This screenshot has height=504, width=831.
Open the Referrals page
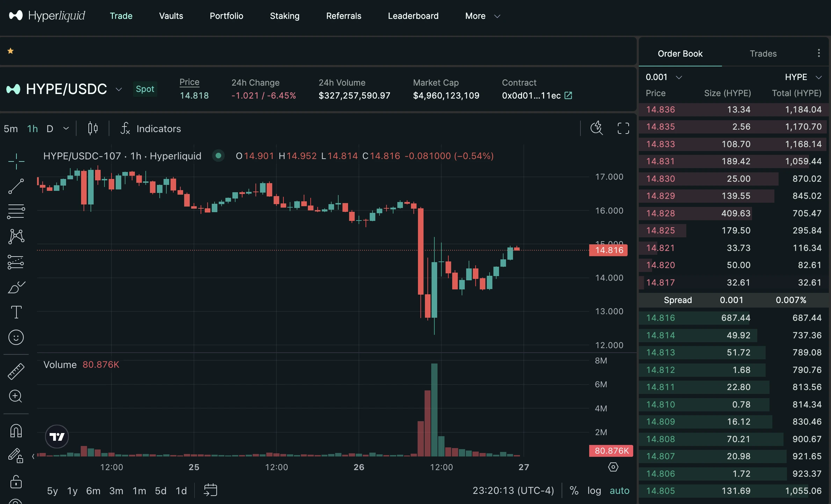(x=344, y=16)
